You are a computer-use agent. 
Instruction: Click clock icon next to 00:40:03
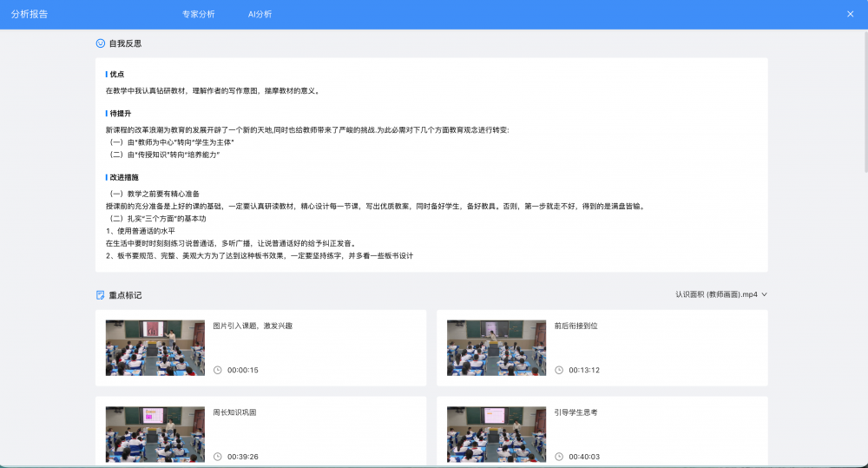coord(559,457)
